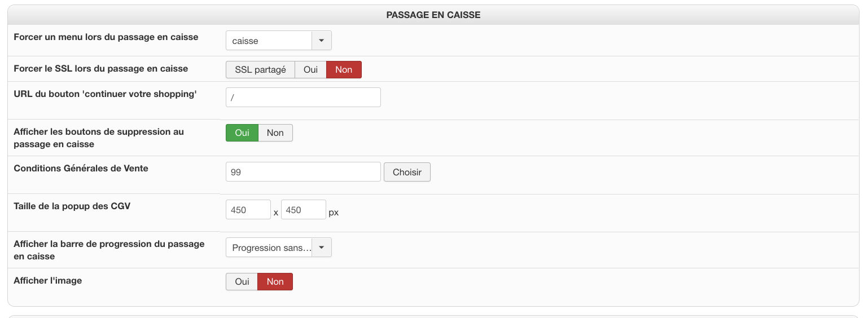Screen dimensions: 868x318
Task: Disable delete buttons with Non
Action: point(275,132)
